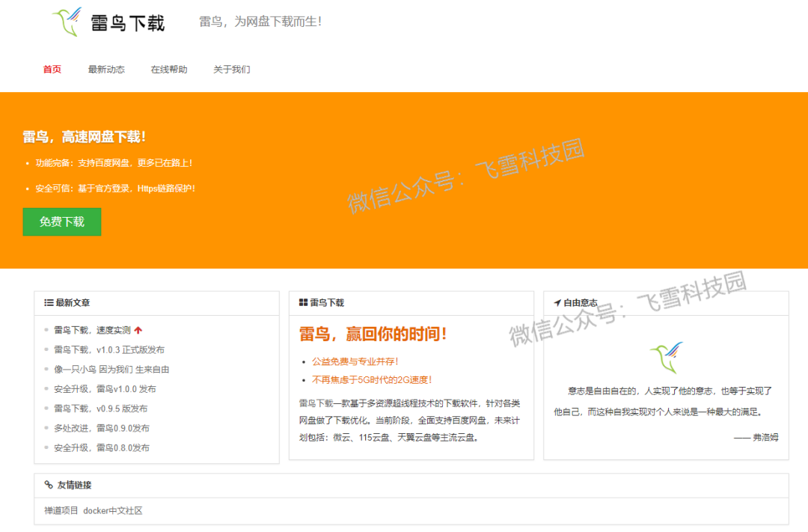Click the list icon beside 最新文章
Image resolution: width=808 pixels, height=532 pixels.
point(49,303)
